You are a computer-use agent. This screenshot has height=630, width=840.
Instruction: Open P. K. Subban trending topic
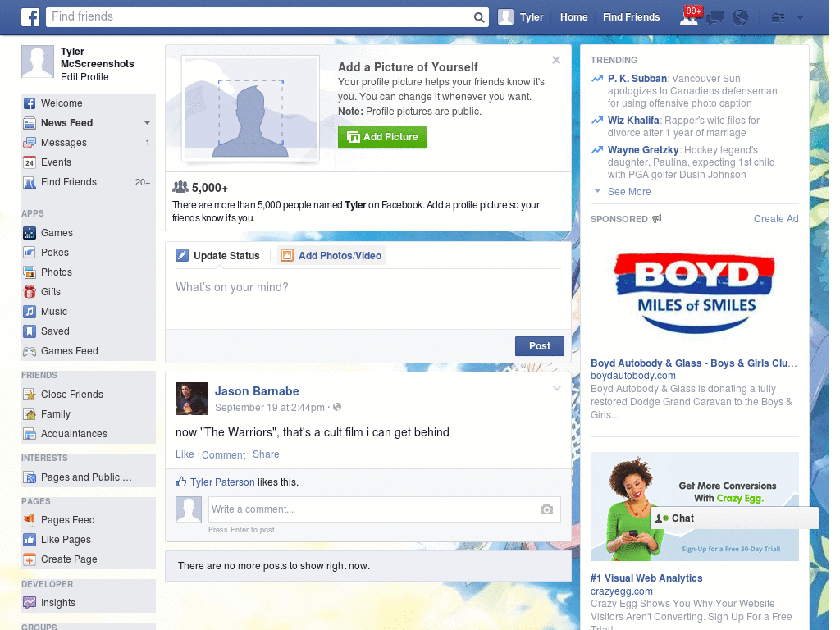click(x=637, y=79)
